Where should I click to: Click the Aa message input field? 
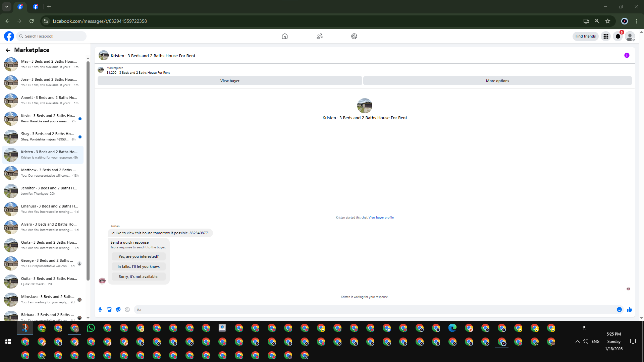pyautogui.click(x=369, y=310)
